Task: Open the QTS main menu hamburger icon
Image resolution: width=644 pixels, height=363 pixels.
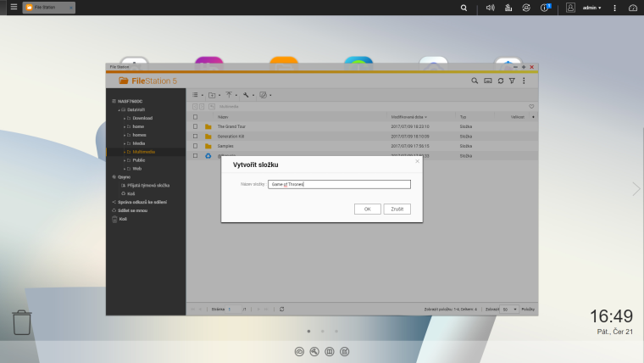Action: click(14, 7)
